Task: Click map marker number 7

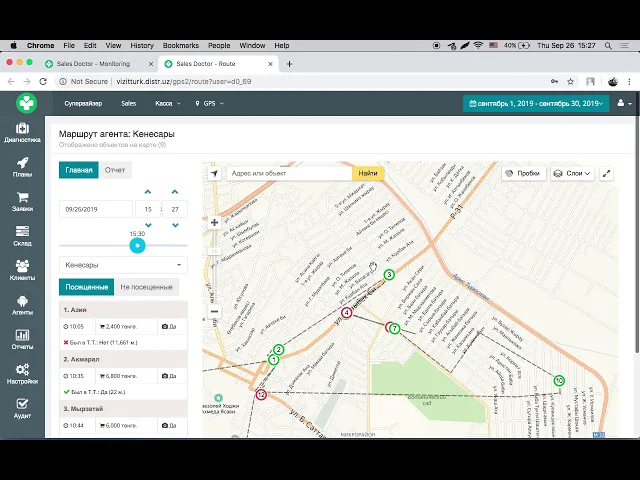Action: point(394,328)
